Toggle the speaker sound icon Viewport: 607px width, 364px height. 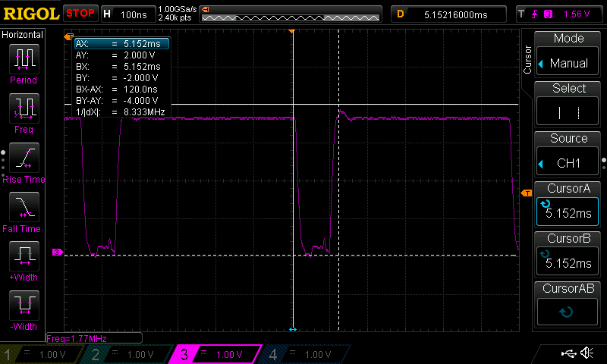pos(587,353)
